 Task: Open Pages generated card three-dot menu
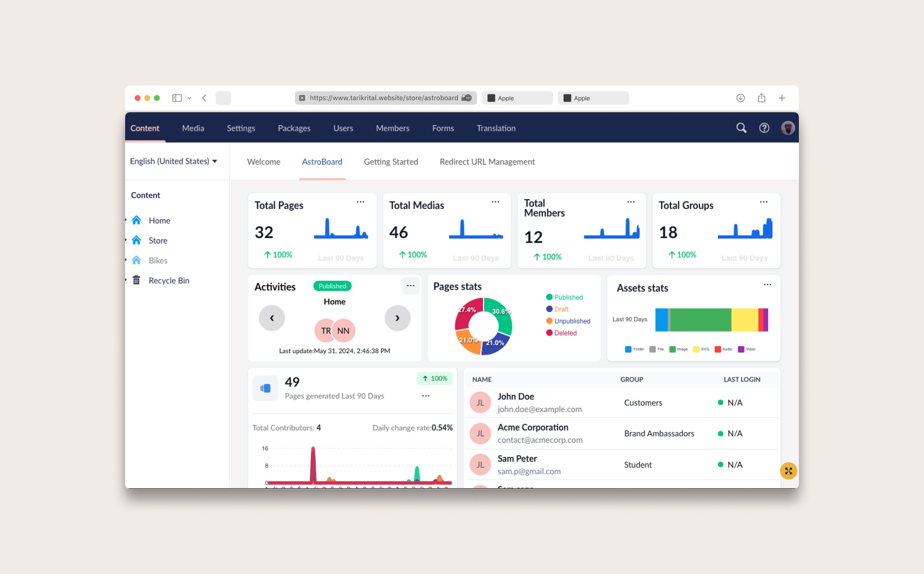(426, 396)
